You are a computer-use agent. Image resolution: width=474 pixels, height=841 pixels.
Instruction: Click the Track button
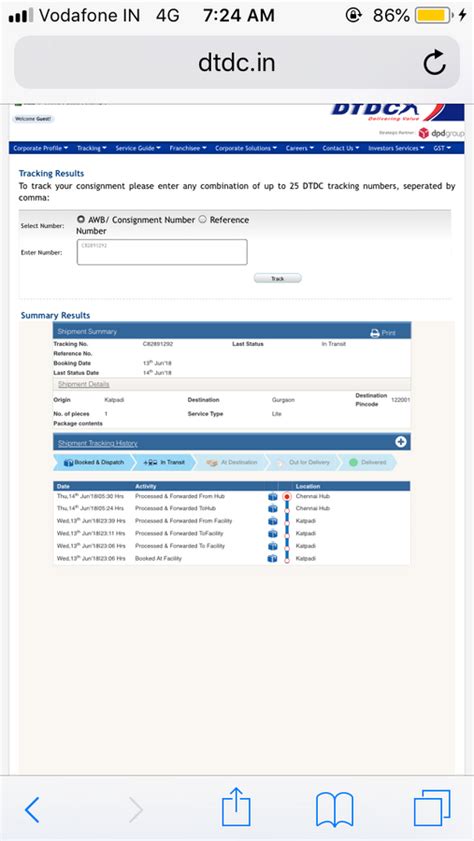[278, 278]
